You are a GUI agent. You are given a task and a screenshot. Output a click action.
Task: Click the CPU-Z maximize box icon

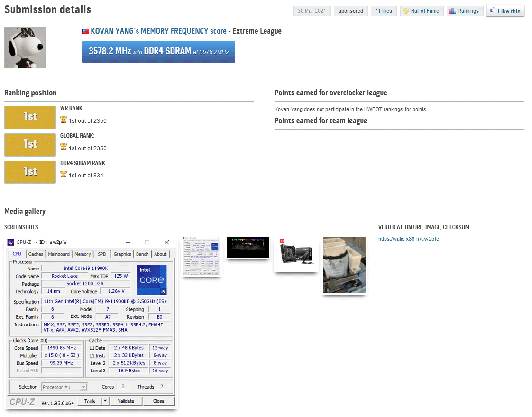[147, 242]
